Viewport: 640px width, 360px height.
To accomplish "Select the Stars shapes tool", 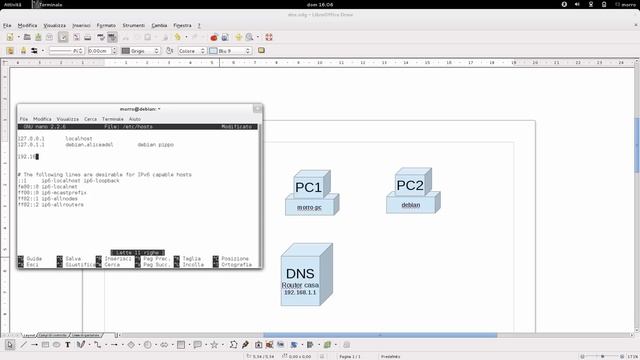I will pos(214,345).
